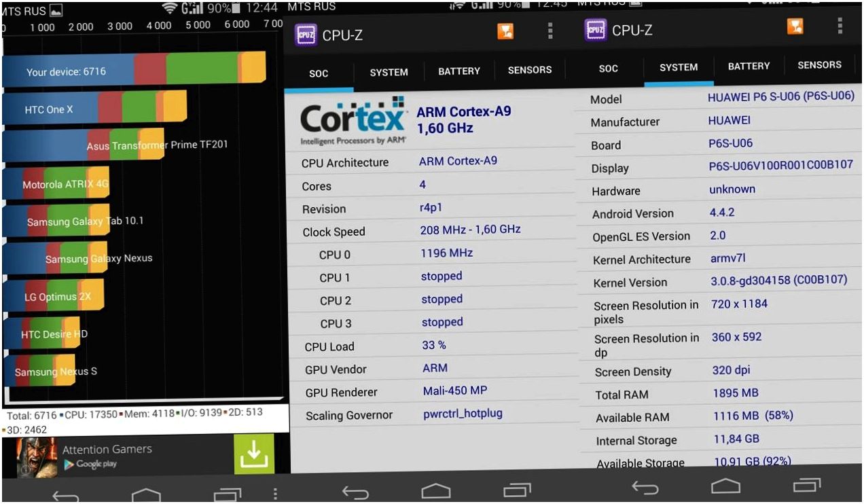The image size is (864, 504).
Task: Open overflow menu in middle CPU-Z screen
Action: 550,31
